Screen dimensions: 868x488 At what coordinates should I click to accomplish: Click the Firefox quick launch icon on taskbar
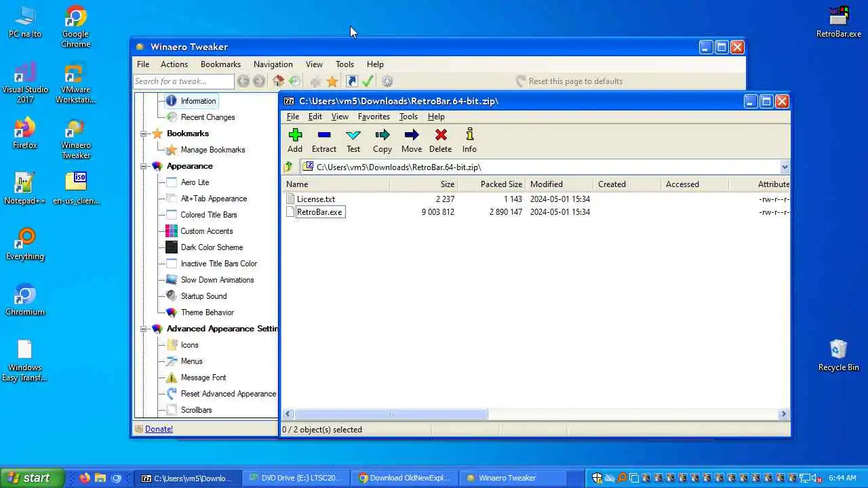(x=84, y=478)
